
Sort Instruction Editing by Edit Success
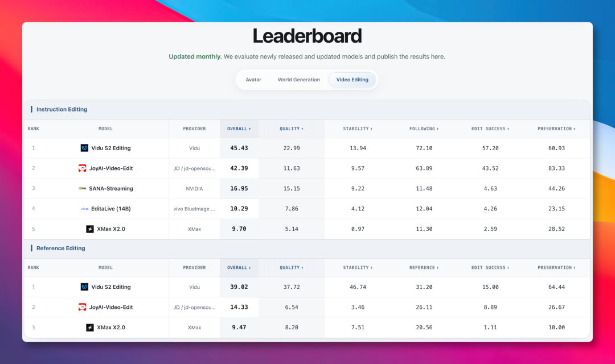point(490,129)
